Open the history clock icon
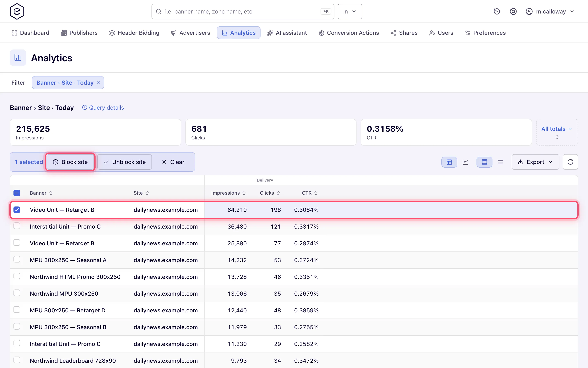Image resolution: width=588 pixels, height=368 pixels. click(497, 11)
